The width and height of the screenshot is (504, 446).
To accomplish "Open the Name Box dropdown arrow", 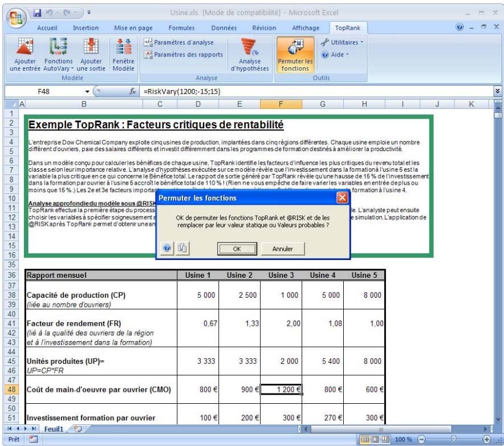I will [88, 92].
